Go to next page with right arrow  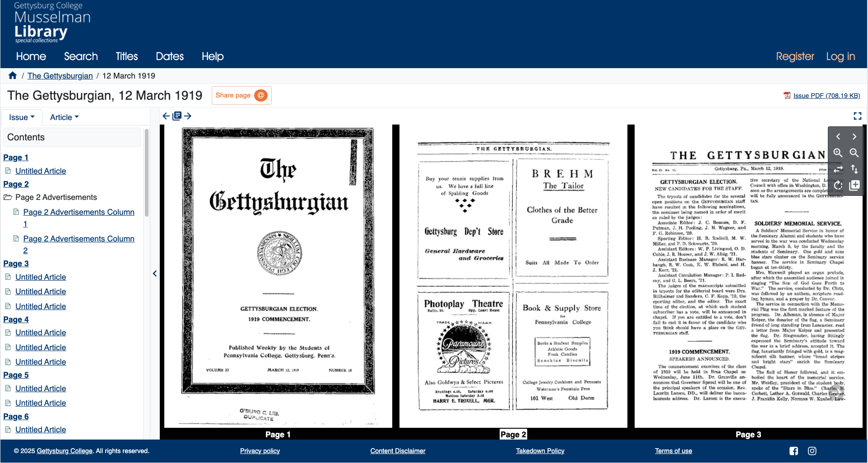click(x=188, y=116)
